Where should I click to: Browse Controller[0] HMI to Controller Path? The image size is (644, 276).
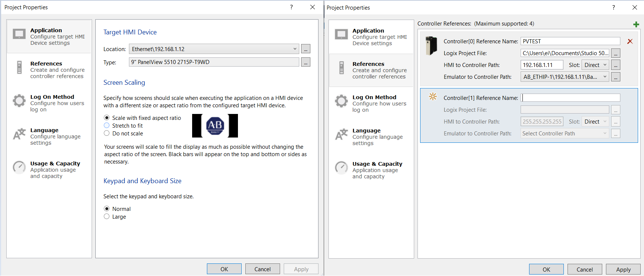point(616,65)
